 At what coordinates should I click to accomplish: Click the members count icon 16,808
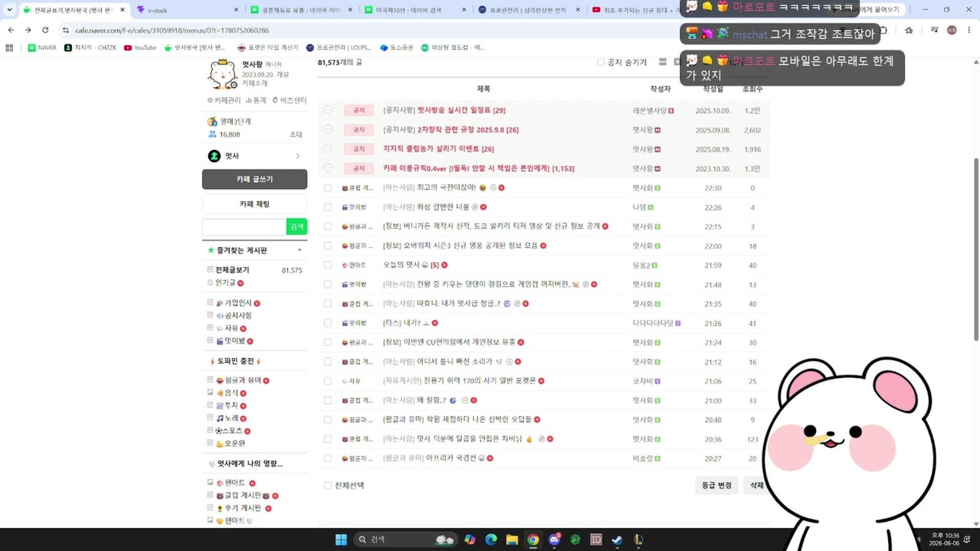coord(212,134)
